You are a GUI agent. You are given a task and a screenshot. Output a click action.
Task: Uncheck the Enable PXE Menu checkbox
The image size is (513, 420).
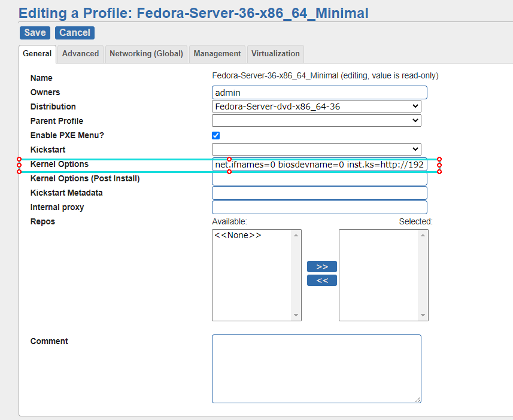216,136
